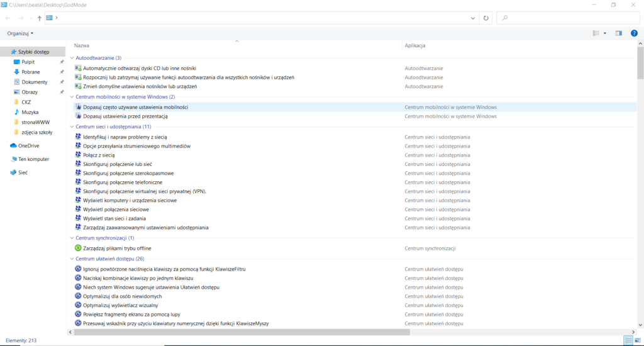The height and width of the screenshot is (346, 644).
Task: Select 'Przesuwaj wskaźnik przy użyciu klawiatury numerycznej' entry
Action: click(176, 323)
